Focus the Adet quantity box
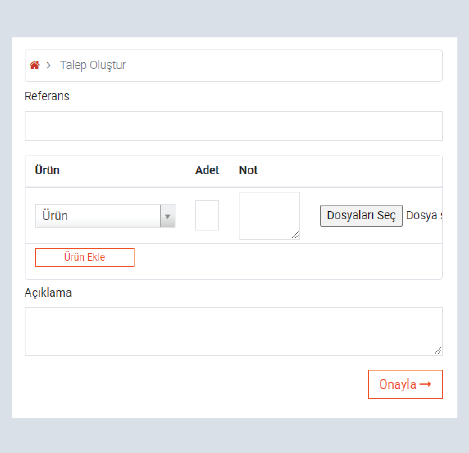 pyautogui.click(x=207, y=215)
